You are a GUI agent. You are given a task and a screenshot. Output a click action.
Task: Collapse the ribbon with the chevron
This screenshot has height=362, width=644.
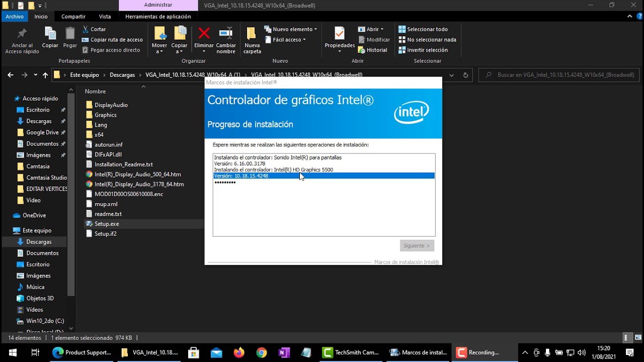630,17
